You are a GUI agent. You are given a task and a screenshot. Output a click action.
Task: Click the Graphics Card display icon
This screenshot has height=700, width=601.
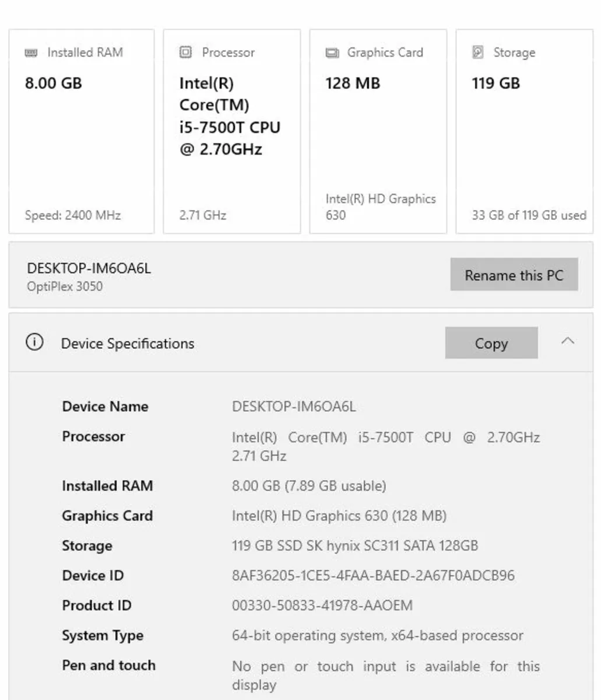coord(332,52)
